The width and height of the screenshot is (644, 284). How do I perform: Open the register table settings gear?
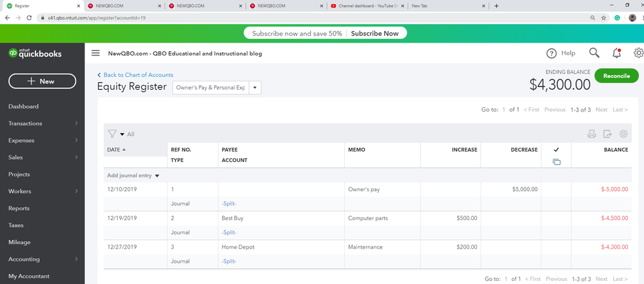[x=623, y=134]
